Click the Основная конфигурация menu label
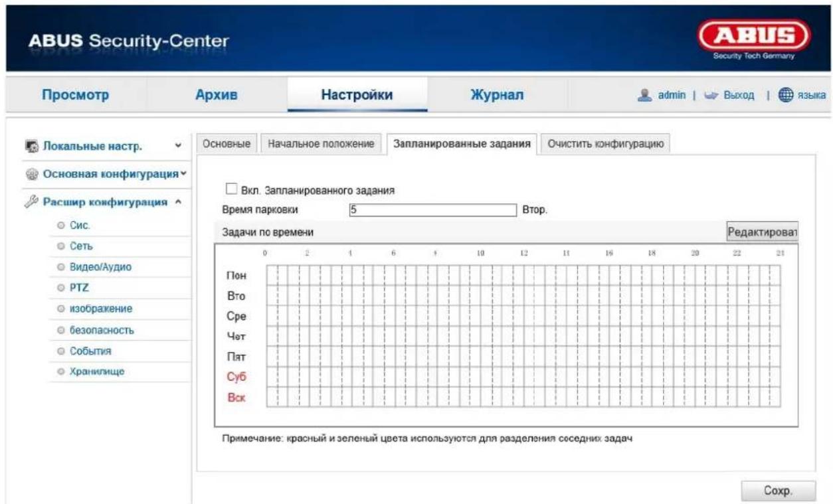The image size is (833, 504). coord(111,175)
